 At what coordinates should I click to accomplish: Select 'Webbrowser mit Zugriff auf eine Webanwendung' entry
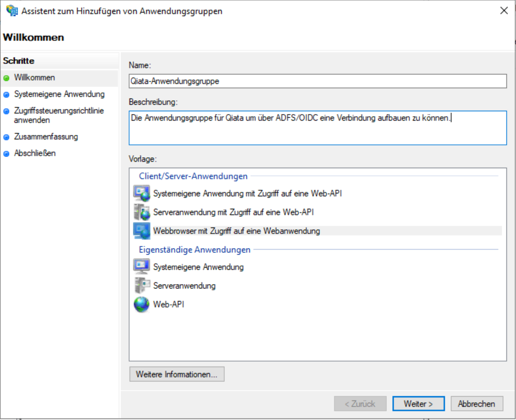point(237,231)
